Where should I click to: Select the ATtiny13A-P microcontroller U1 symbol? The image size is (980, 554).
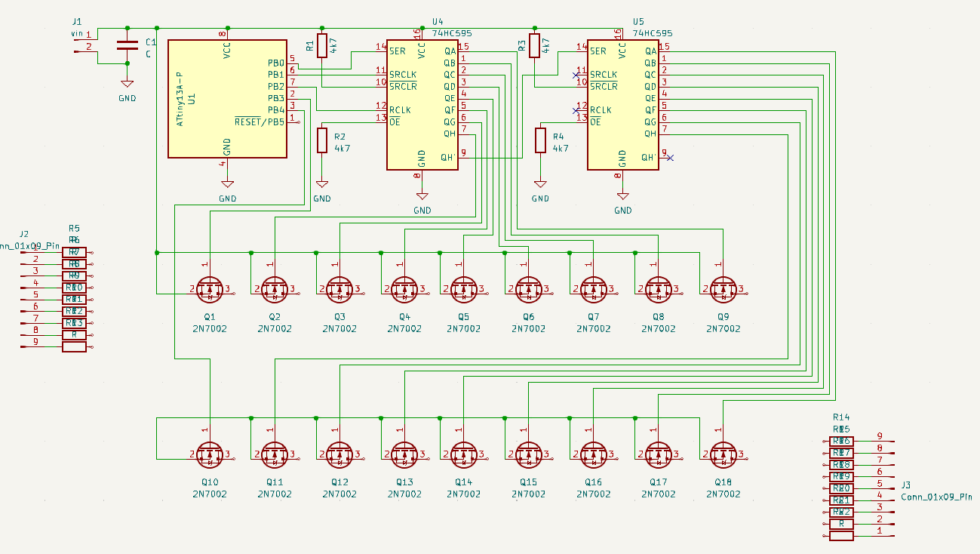coord(226,99)
